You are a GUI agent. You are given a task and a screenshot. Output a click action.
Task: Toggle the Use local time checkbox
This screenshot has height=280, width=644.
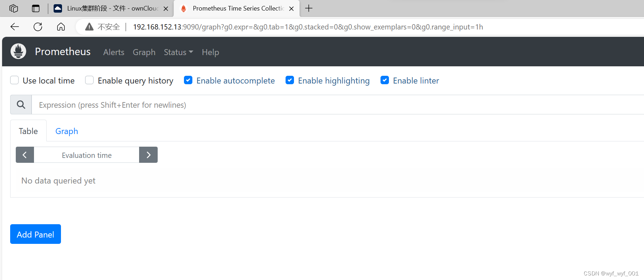pyautogui.click(x=14, y=80)
